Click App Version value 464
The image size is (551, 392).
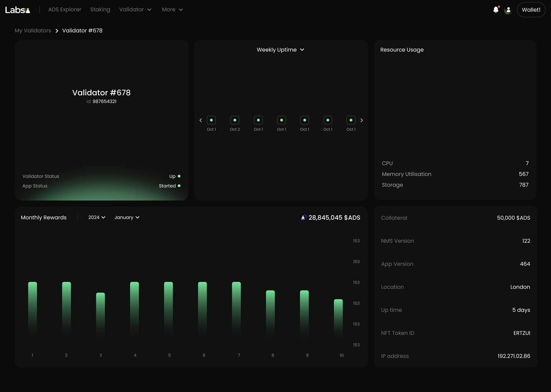click(x=525, y=264)
